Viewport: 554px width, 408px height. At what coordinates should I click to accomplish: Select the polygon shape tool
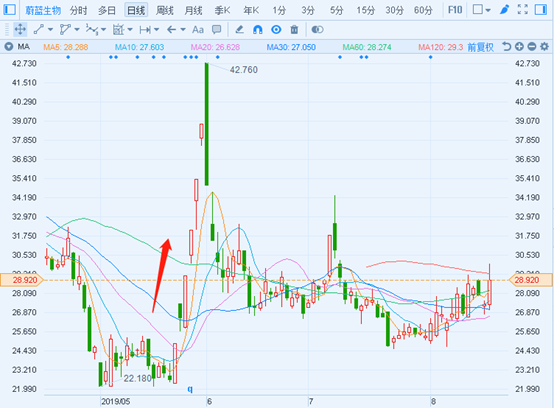point(65,30)
